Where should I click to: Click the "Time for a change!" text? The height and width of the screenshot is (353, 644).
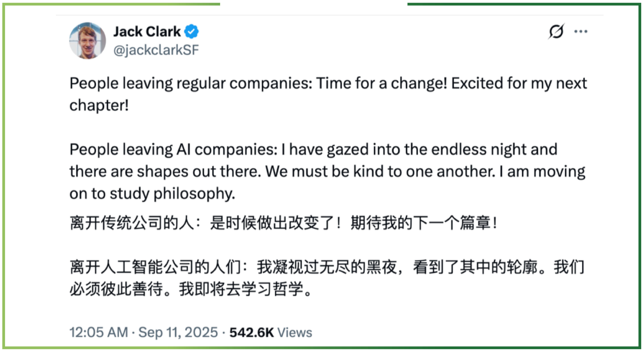click(x=381, y=83)
